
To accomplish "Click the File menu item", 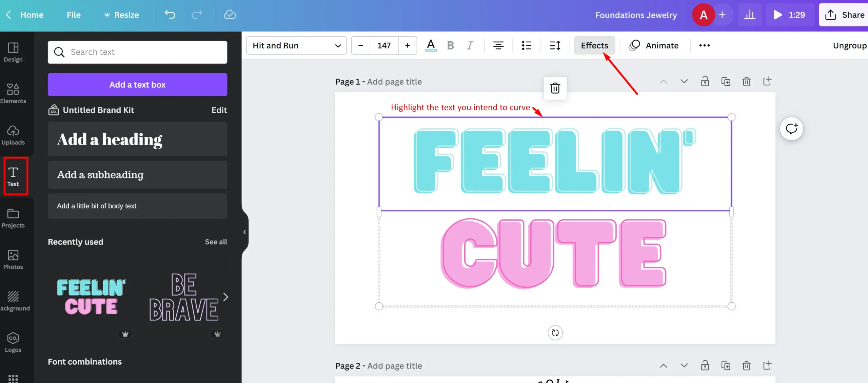I will tap(74, 14).
